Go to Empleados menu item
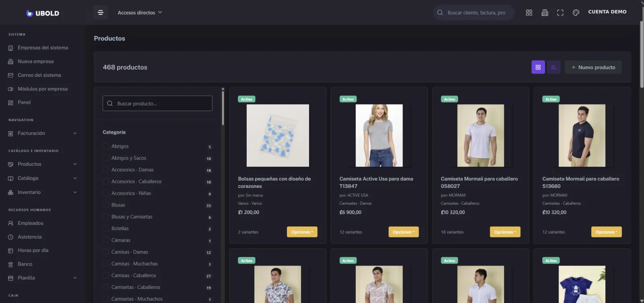 [31, 223]
